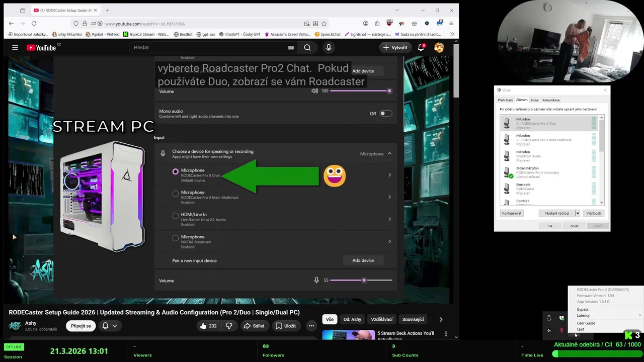
Task: Join the channel with Připojit se
Action: tap(81, 326)
